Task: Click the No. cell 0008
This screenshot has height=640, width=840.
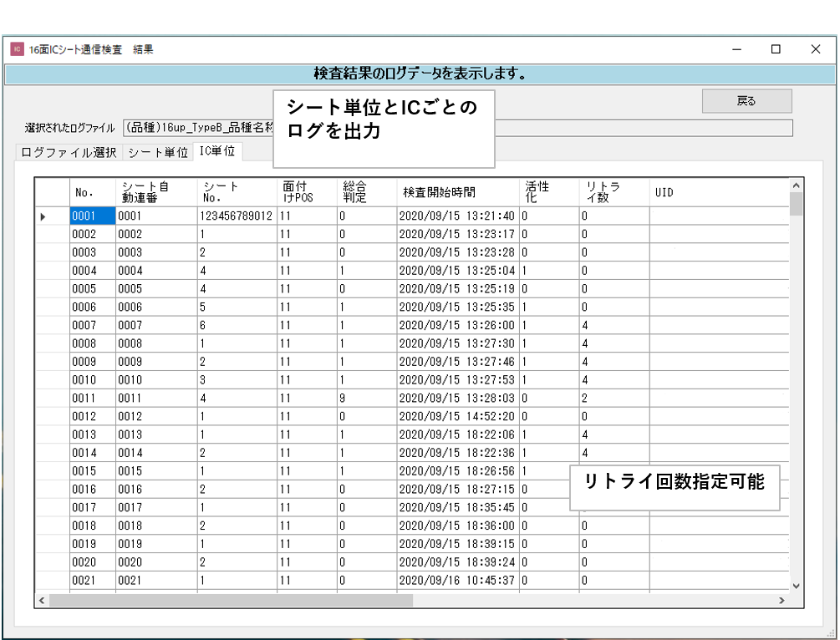Action: point(93,344)
